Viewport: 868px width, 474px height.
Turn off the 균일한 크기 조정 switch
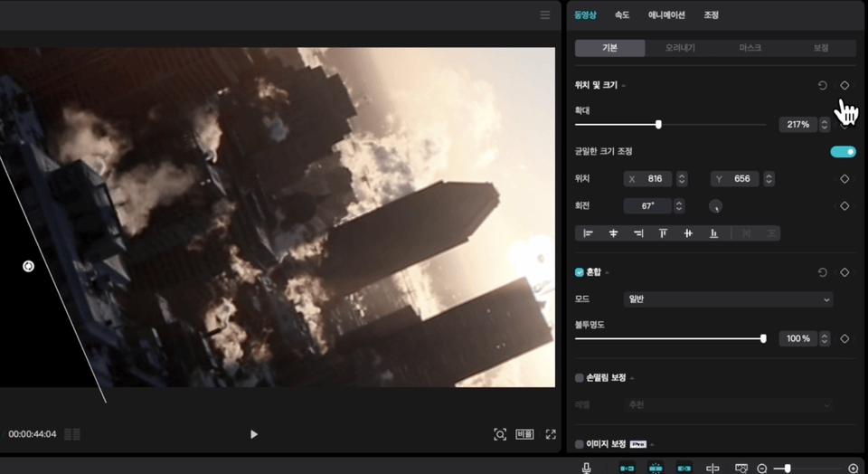pyautogui.click(x=843, y=152)
